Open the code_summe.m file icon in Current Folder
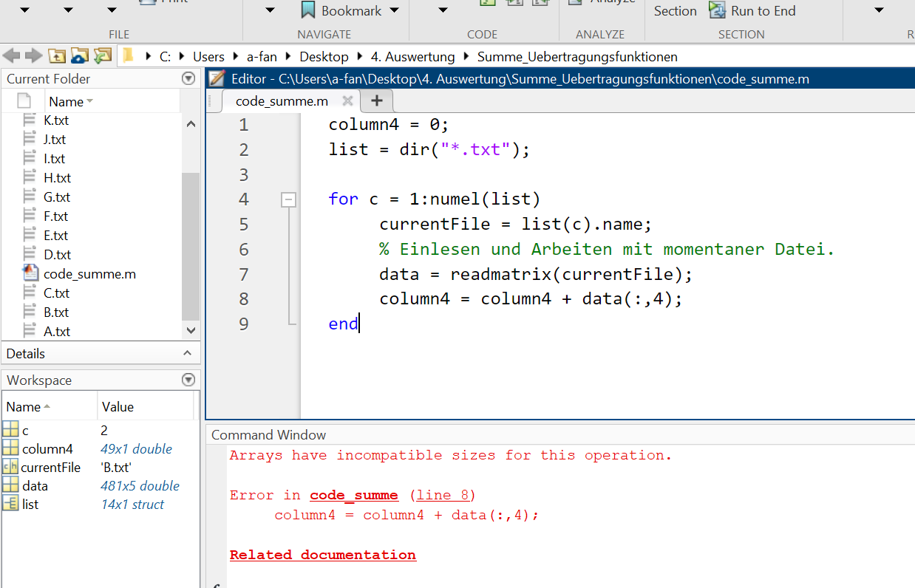The image size is (915, 588). (x=30, y=273)
